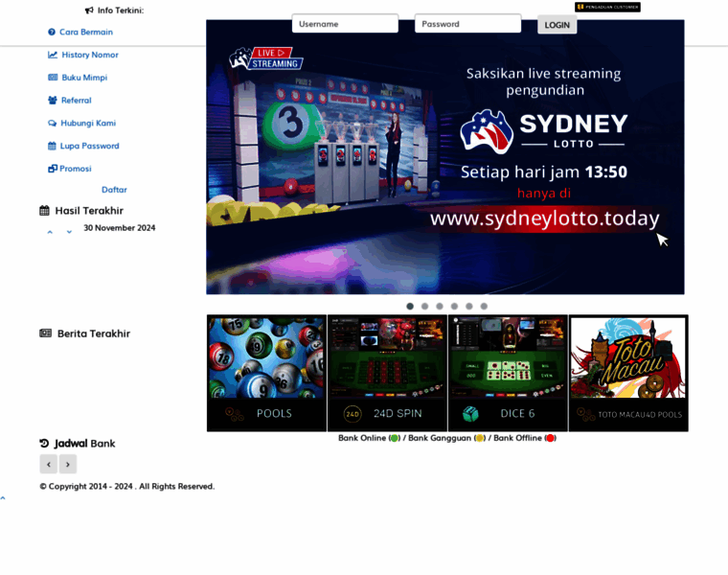Click the lottery balls icon beside POOLS
The height and width of the screenshot is (575, 728).
(235, 414)
